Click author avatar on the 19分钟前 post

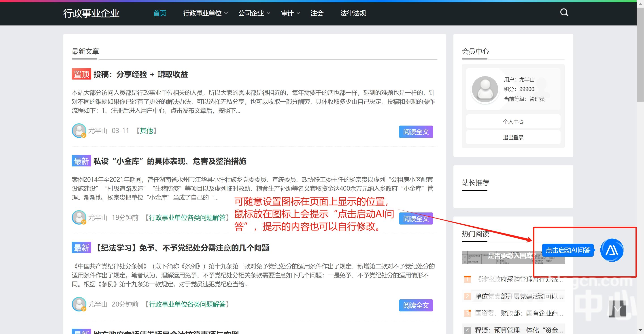pos(79,217)
